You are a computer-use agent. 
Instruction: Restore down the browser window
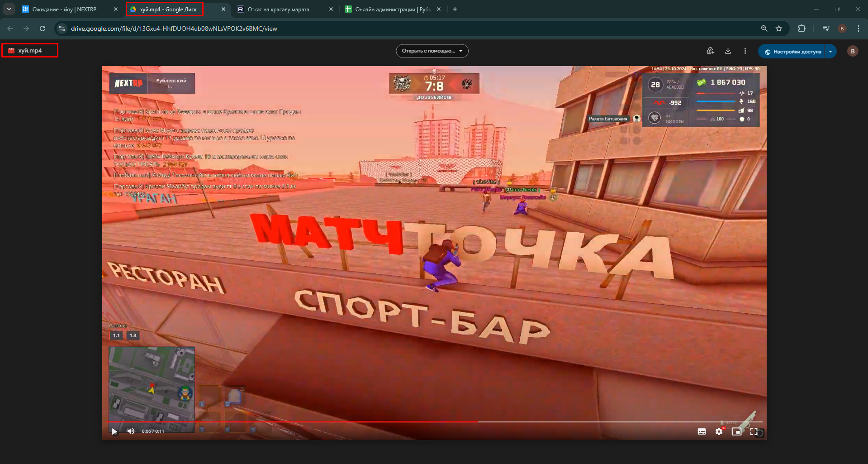pos(837,9)
